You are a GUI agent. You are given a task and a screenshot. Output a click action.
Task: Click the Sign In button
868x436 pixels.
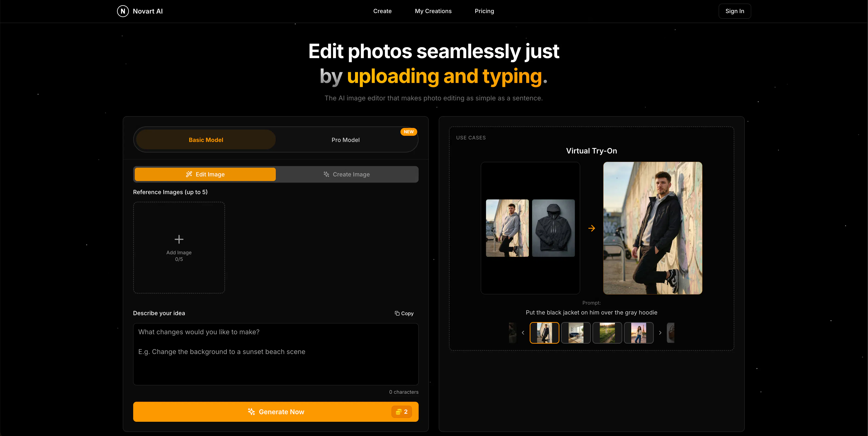click(735, 11)
